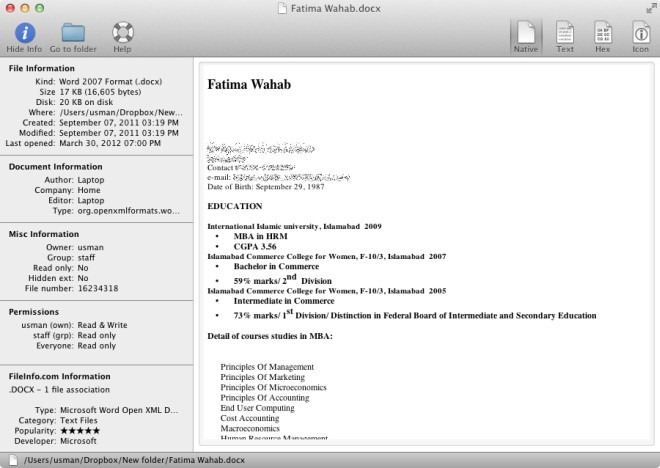Viewport: 660px width, 468px height.
Task: Click the size value '17 KB (16,605 bytes)'
Action: point(100,92)
